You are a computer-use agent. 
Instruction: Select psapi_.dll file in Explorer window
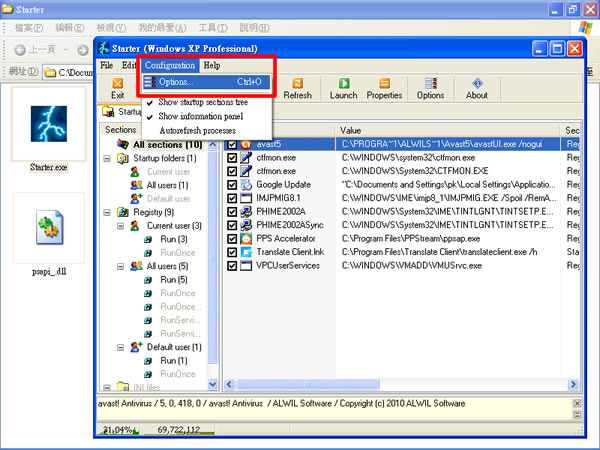click(x=49, y=233)
